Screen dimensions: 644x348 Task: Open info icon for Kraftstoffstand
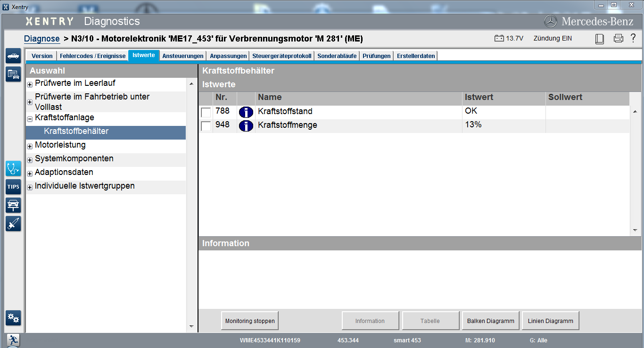[x=246, y=112]
